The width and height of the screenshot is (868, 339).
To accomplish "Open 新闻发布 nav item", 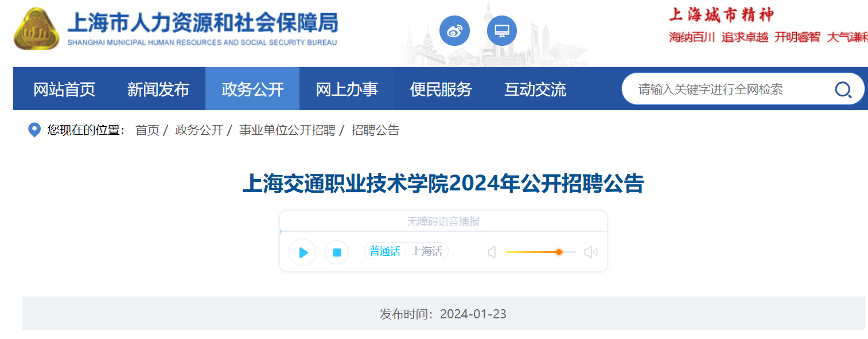I will [158, 89].
